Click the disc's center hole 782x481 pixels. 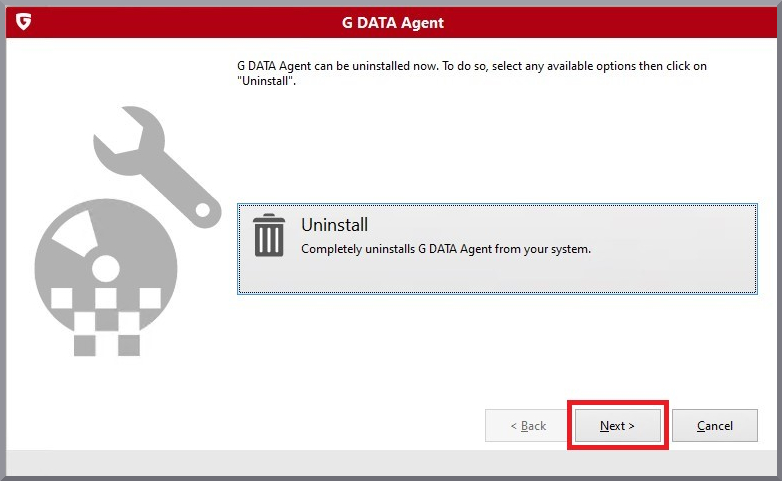coord(106,268)
